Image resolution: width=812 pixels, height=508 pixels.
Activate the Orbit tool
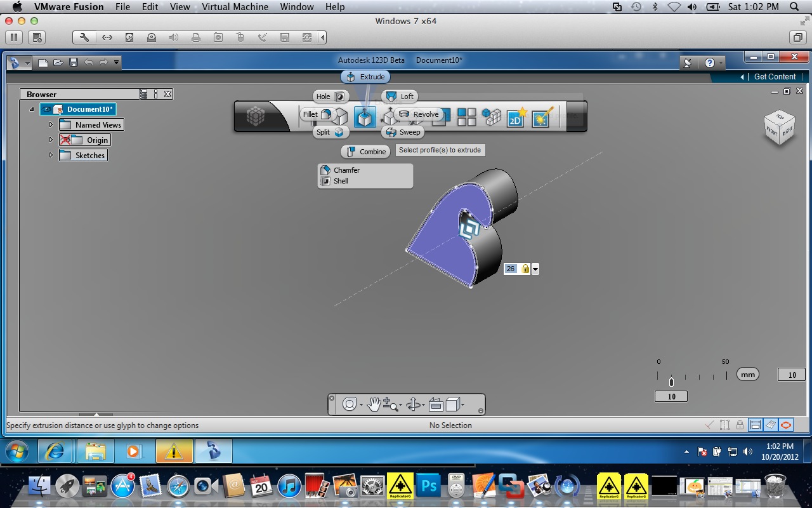[x=414, y=404]
